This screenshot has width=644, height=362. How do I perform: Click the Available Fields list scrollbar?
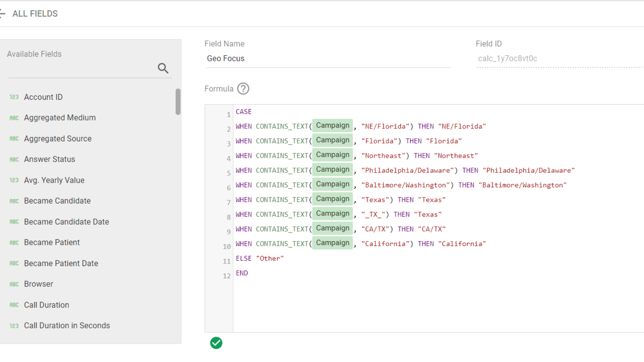(178, 102)
